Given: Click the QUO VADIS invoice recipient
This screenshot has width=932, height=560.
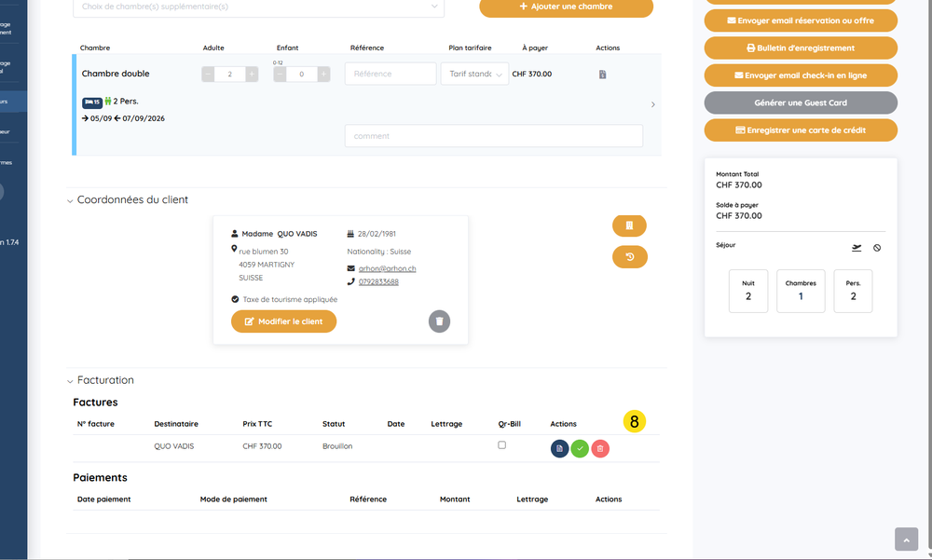Looking at the screenshot, I should [173, 446].
